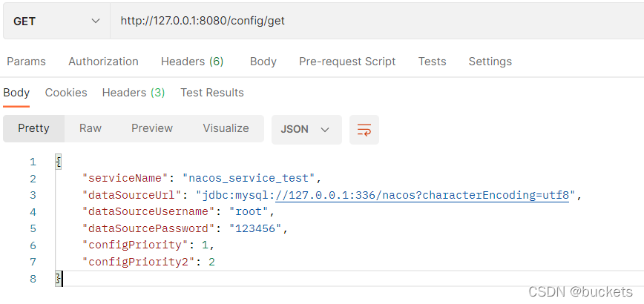Switch to Raw response view
The image size is (644, 304).
(x=91, y=128)
